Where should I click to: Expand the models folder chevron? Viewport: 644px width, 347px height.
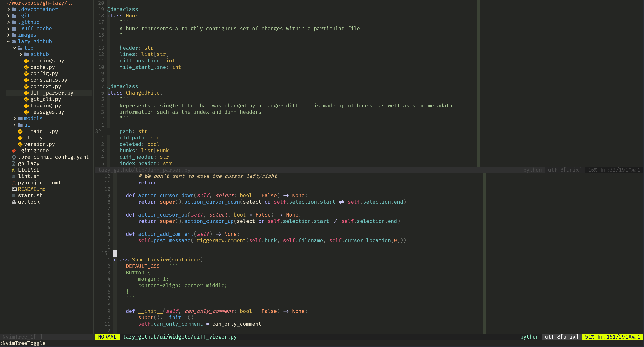(15, 119)
